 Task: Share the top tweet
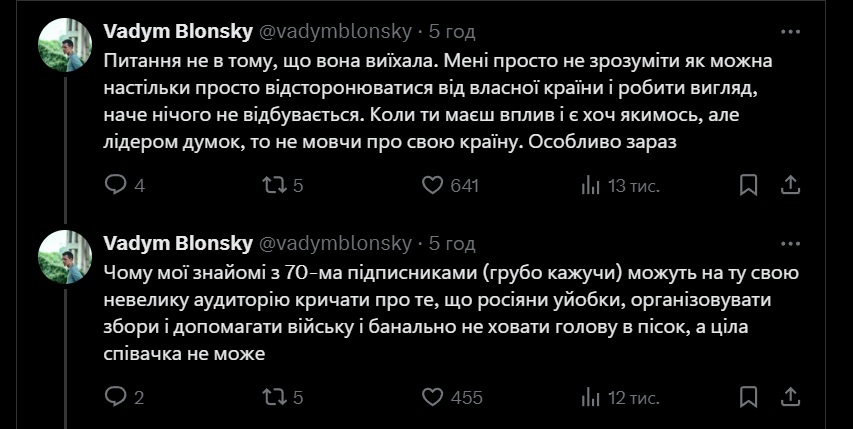(790, 185)
